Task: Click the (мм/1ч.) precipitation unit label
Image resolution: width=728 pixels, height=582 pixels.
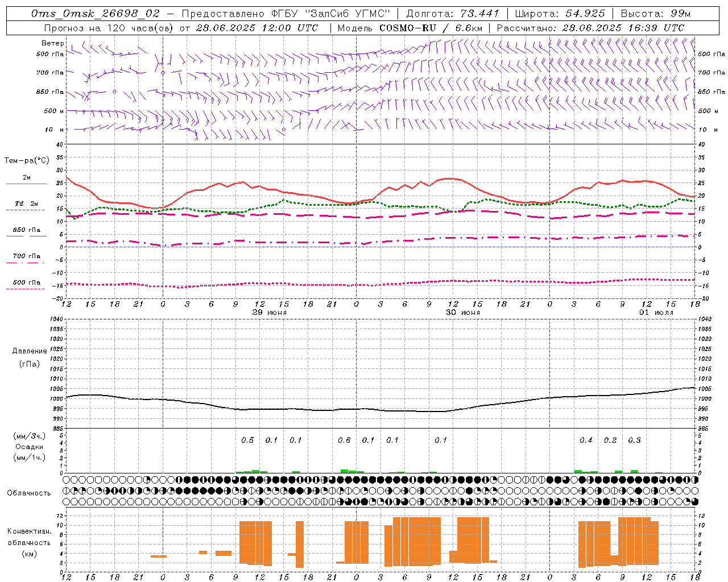Action: coord(30,458)
